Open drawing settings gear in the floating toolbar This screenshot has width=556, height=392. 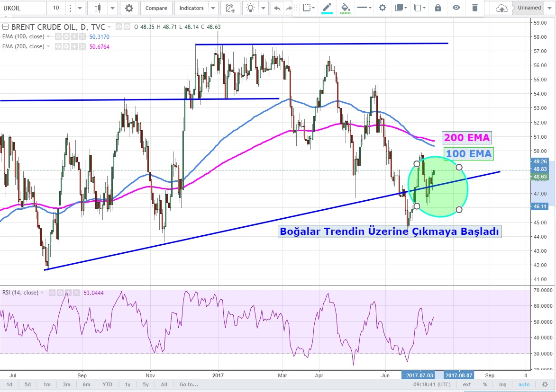tap(382, 8)
